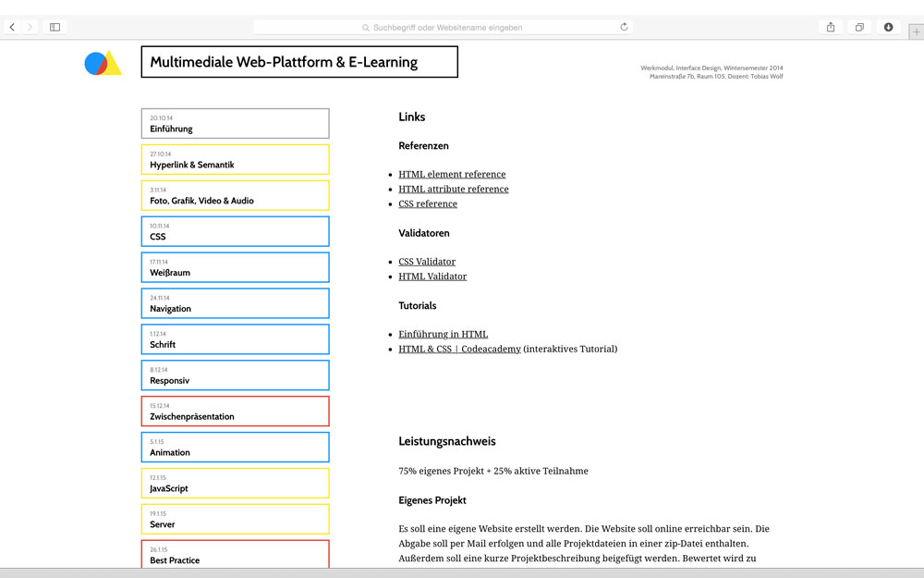This screenshot has height=578, width=924.
Task: Open the Downloads icon
Action: tap(888, 28)
